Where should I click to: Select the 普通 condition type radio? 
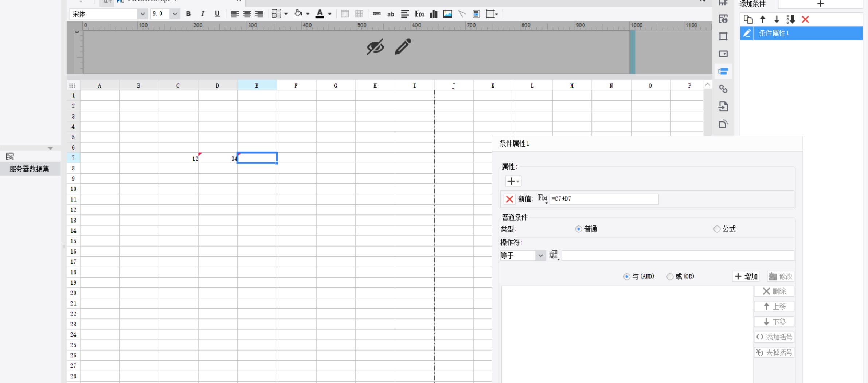[578, 229]
